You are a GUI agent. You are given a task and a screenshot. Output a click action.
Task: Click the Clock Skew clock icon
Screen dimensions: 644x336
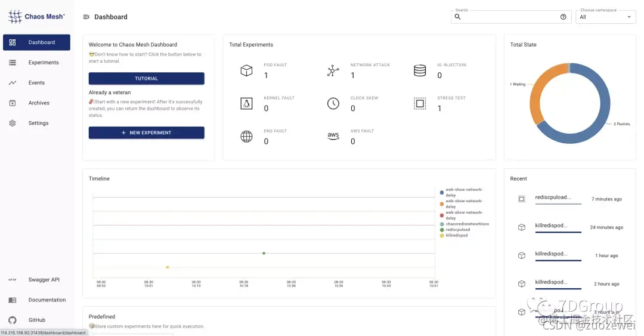tap(333, 103)
